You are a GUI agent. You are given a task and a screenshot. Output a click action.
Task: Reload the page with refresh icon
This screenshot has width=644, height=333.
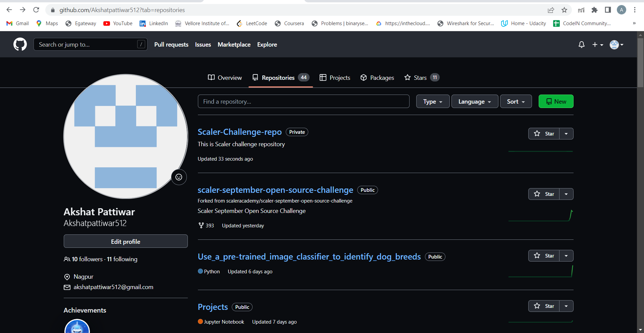pos(36,10)
